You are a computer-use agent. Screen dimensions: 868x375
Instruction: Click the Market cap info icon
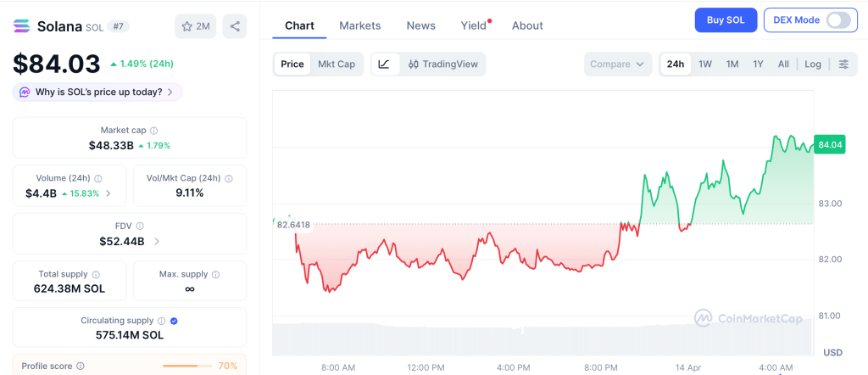(x=153, y=131)
